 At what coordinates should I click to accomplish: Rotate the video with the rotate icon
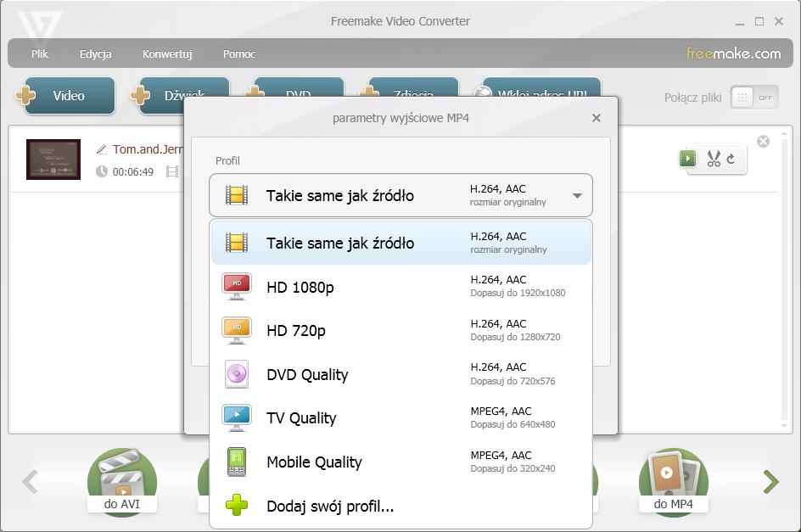(731, 159)
